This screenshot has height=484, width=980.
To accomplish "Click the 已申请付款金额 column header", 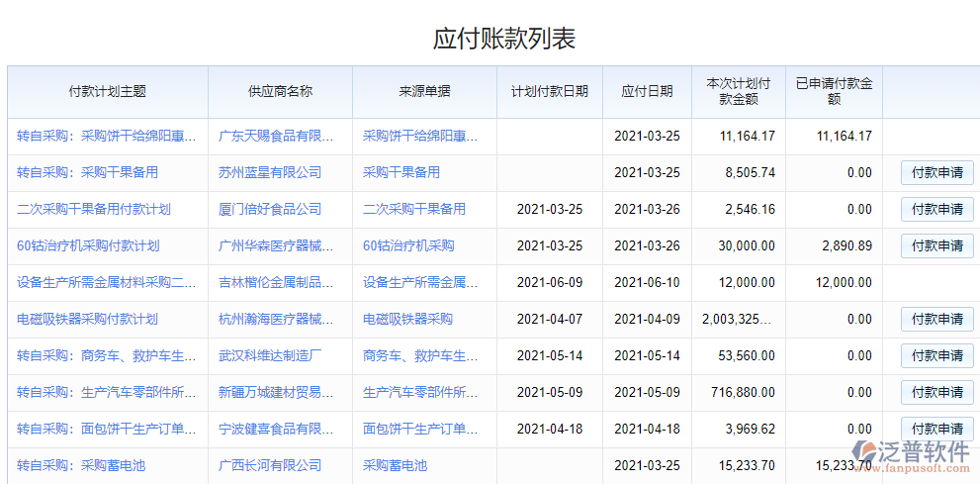I will point(834,91).
